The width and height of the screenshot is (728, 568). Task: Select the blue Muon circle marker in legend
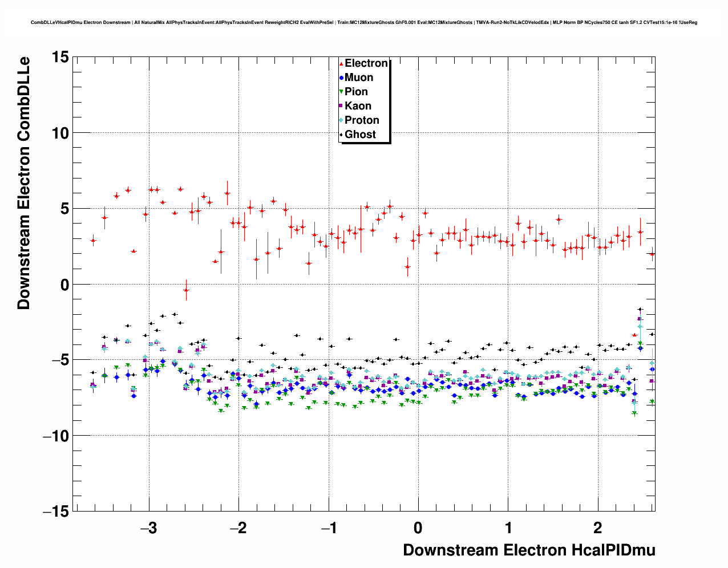pyautogui.click(x=341, y=78)
